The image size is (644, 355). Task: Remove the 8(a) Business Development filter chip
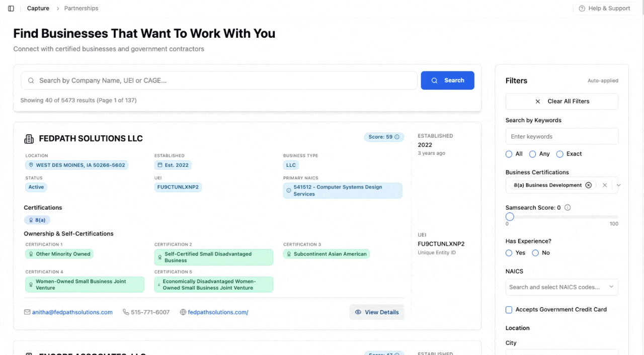pos(589,185)
